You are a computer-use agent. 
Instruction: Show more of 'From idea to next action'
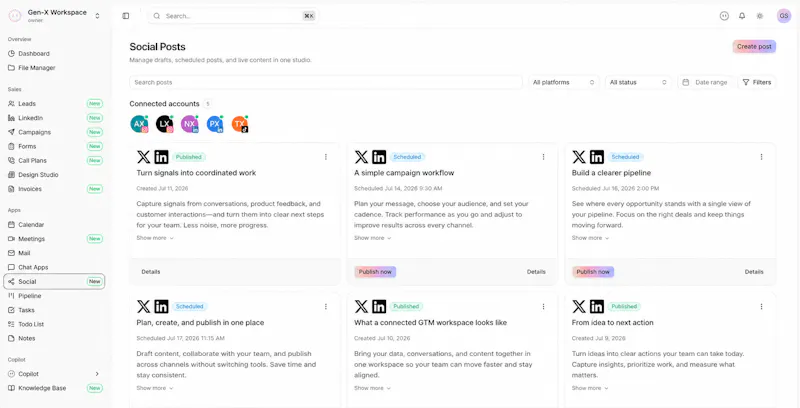590,388
